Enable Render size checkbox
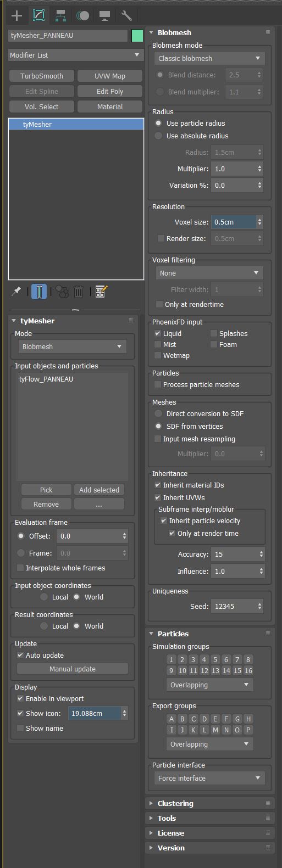The height and width of the screenshot is (868, 282). 161,238
